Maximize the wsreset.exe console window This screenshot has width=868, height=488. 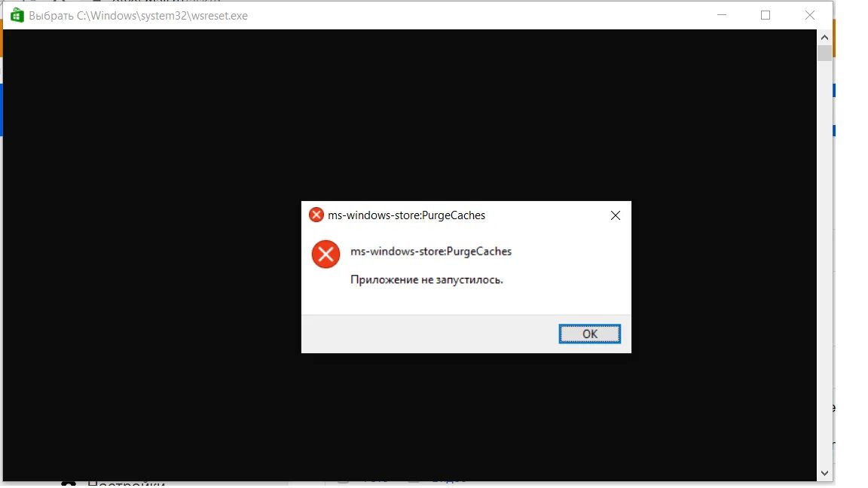tap(765, 15)
